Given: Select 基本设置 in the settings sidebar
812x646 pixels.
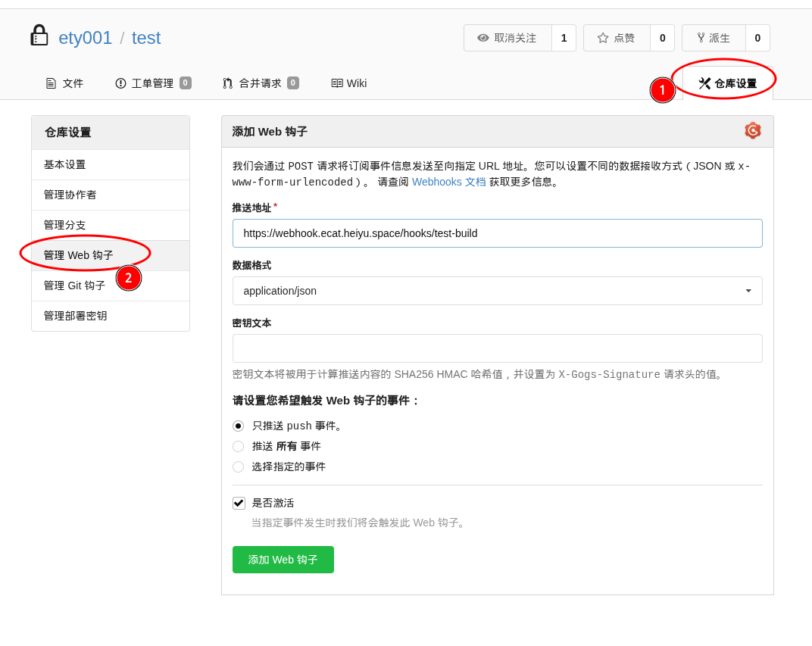Looking at the screenshot, I should click(x=111, y=164).
